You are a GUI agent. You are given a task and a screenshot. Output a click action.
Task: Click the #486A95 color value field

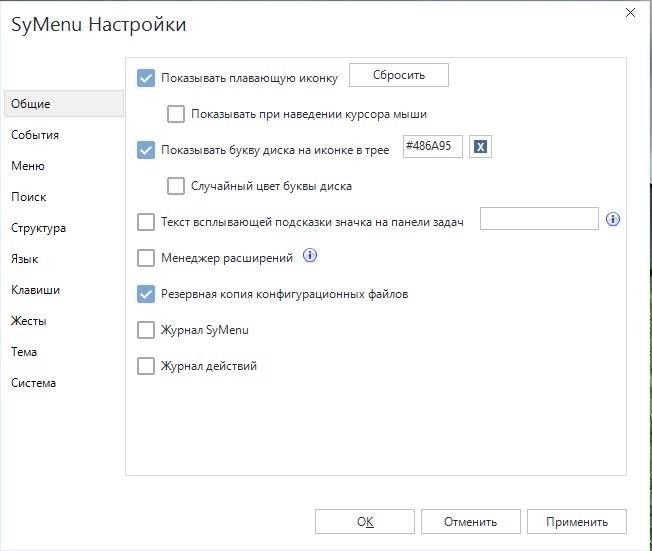coord(432,146)
